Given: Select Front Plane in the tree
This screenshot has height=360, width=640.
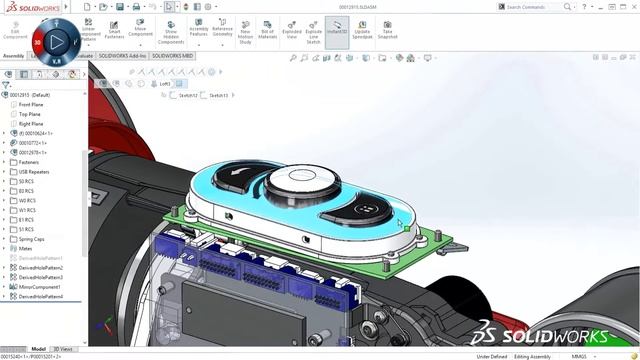Looking at the screenshot, I should coord(31,104).
